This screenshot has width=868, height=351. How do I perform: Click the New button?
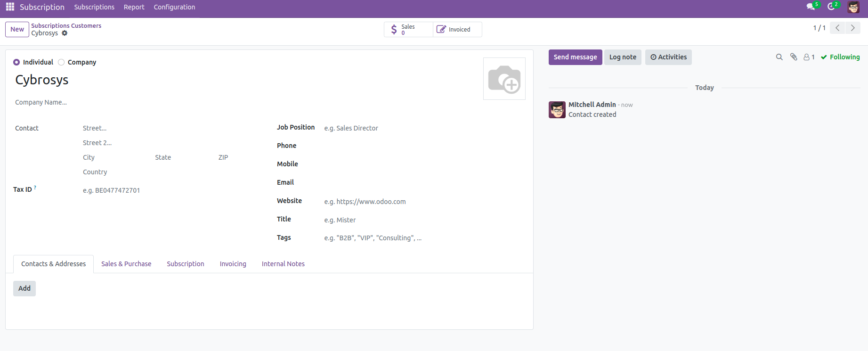(17, 29)
